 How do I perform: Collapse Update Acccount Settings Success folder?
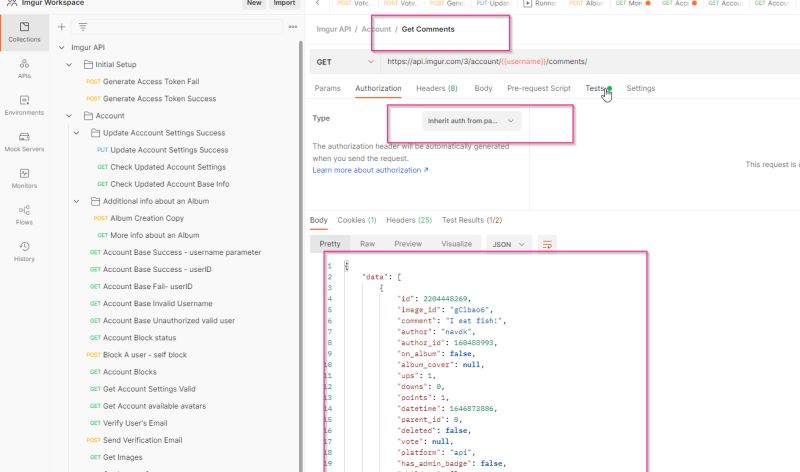pyautogui.click(x=77, y=133)
